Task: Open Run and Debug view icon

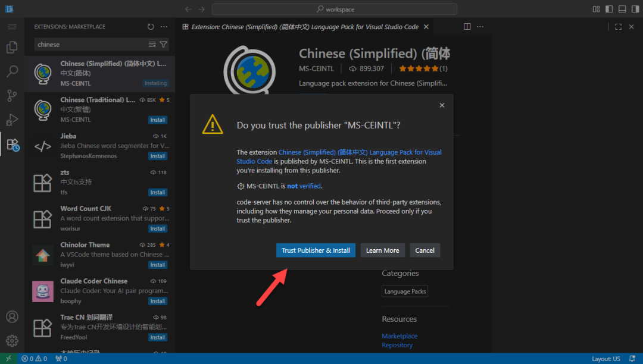Action: pos(12,120)
